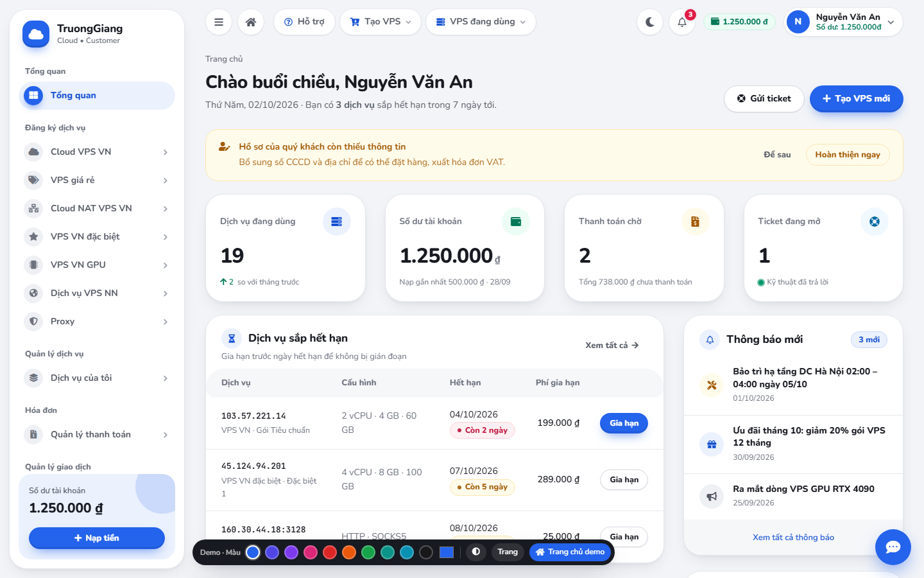Click Để sau in the profile banner
924x578 pixels.
pyautogui.click(x=777, y=155)
